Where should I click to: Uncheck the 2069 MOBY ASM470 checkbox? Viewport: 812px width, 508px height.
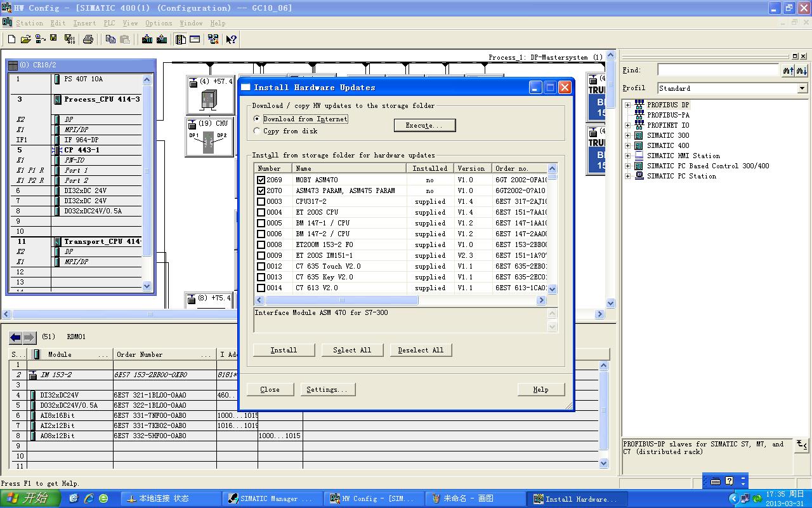click(261, 180)
